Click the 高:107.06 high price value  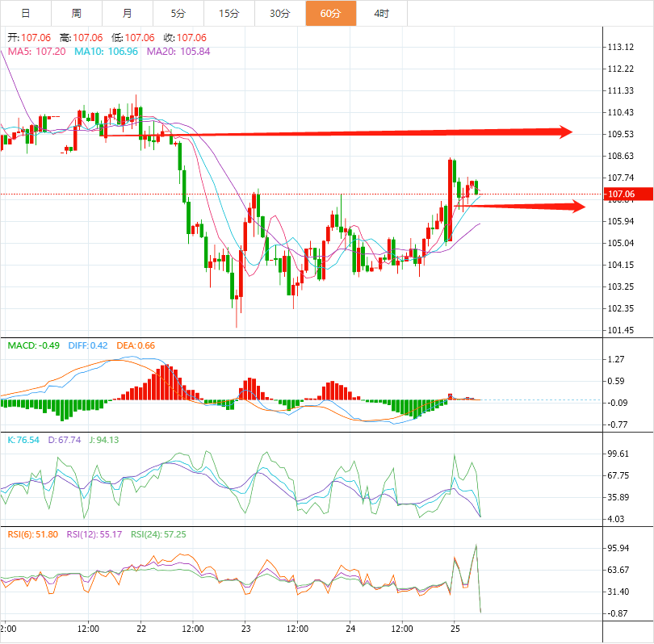click(82, 38)
